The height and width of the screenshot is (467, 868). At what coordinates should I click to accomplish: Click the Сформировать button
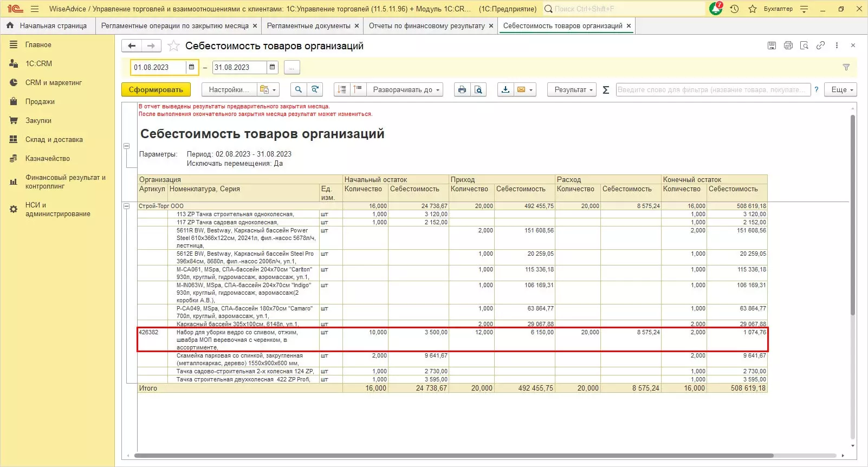point(156,90)
